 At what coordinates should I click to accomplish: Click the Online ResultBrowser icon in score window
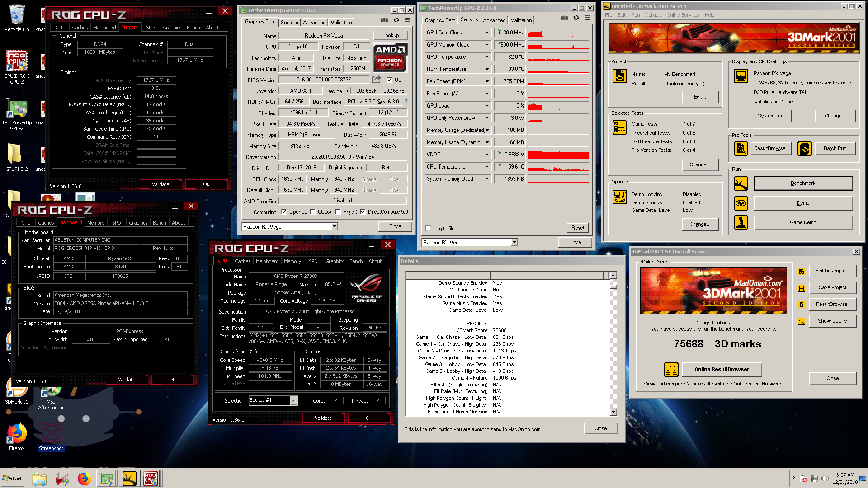(x=671, y=370)
